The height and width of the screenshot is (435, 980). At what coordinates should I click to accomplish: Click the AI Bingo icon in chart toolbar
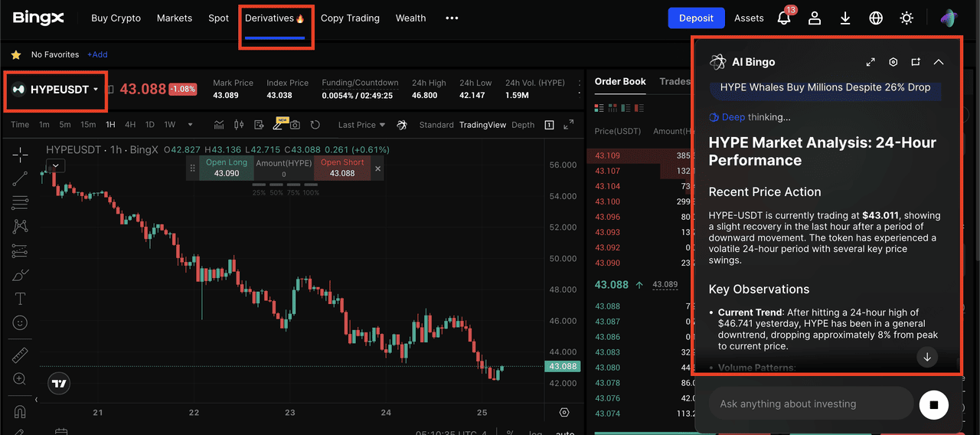click(403, 125)
